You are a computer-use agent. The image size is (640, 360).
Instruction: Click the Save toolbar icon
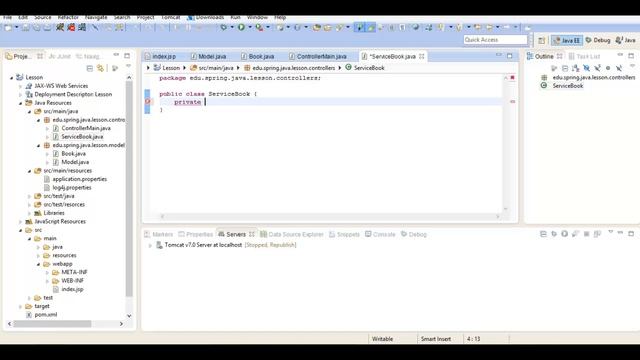pyautogui.click(x=25, y=27)
